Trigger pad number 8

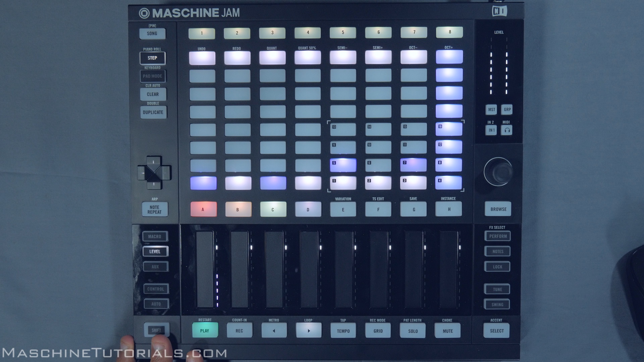pos(449,165)
